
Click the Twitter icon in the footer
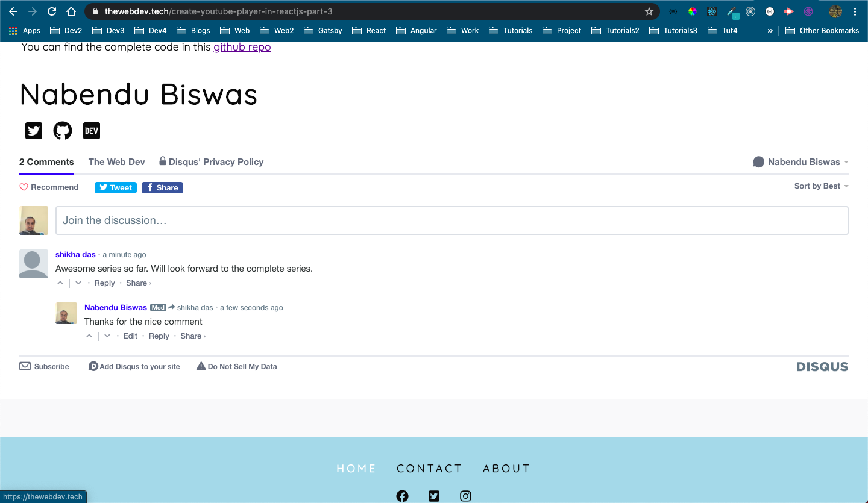[x=434, y=496]
